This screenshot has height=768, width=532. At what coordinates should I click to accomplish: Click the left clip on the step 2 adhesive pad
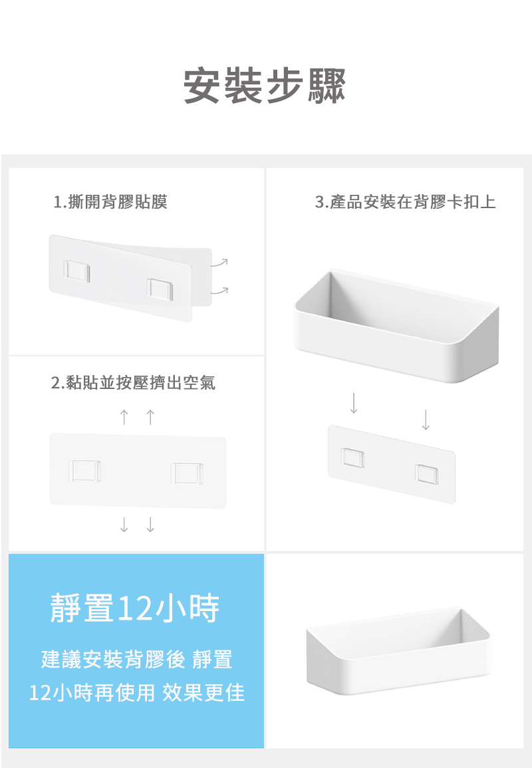[x=85, y=471]
